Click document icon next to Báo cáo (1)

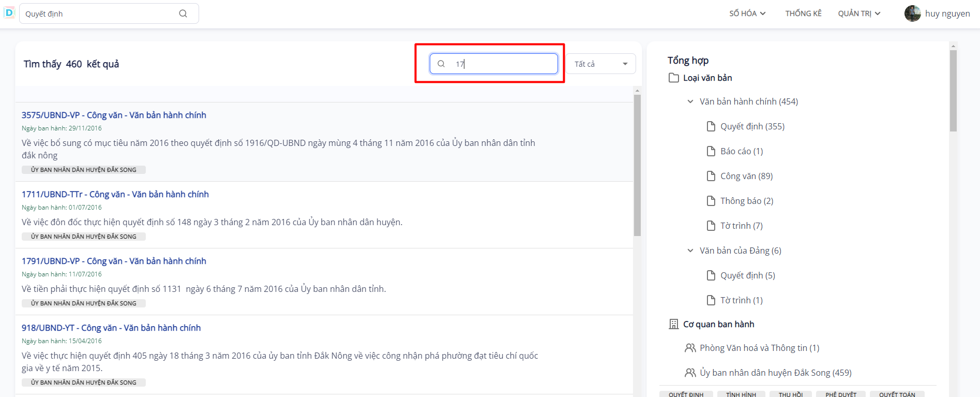pos(711,151)
